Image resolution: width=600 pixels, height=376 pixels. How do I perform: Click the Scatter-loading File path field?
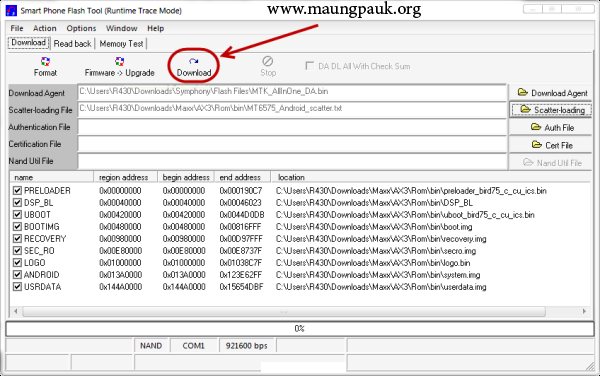click(x=292, y=109)
